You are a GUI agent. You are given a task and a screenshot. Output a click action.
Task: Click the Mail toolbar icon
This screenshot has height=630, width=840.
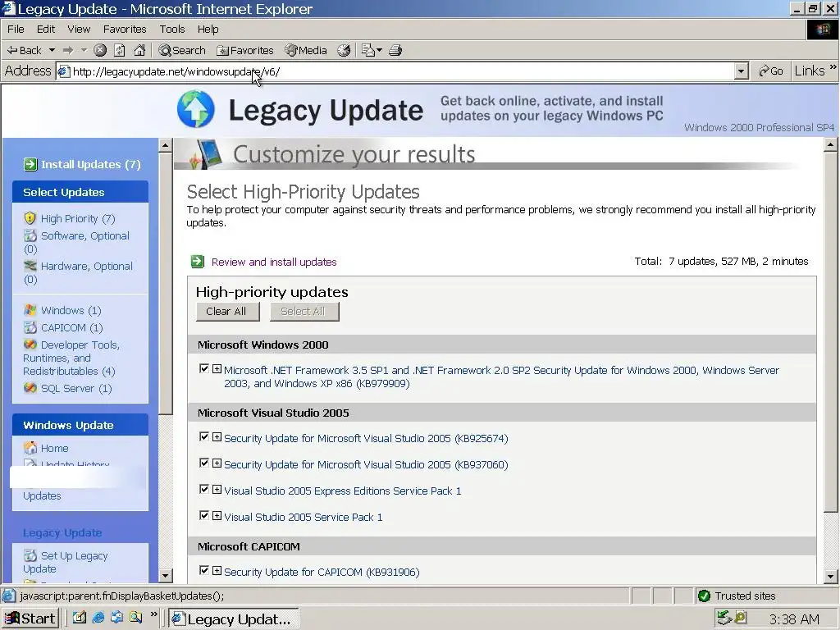coord(368,50)
